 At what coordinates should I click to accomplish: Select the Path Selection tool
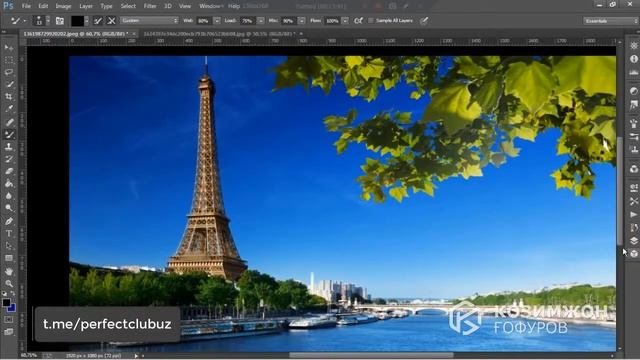coord(9,246)
